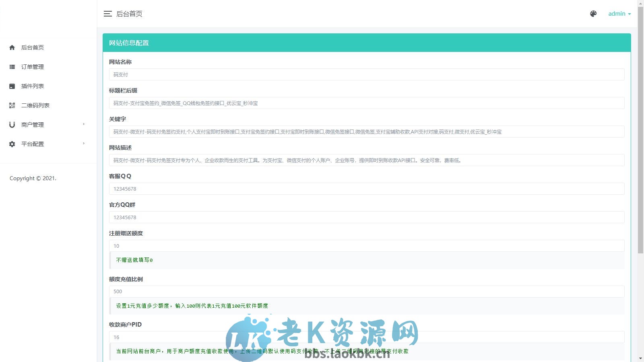Click the hamburger menu icon in the header

(107, 14)
